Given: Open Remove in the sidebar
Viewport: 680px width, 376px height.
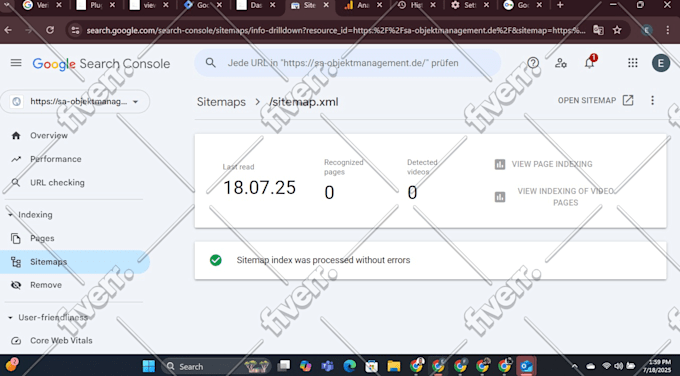Looking at the screenshot, I should pos(46,285).
